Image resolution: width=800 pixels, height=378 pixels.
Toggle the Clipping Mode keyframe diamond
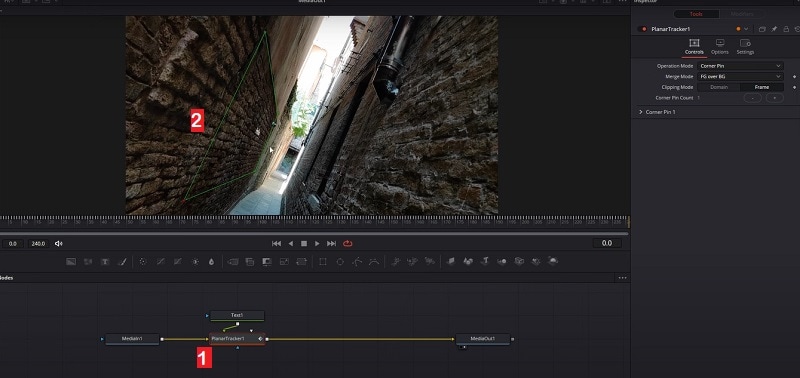[794, 87]
